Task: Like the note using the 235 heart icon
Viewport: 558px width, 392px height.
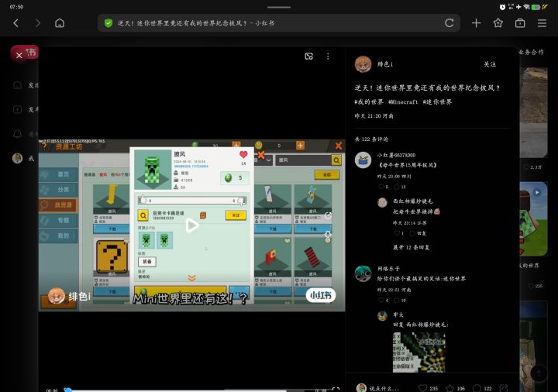Action: click(422, 388)
